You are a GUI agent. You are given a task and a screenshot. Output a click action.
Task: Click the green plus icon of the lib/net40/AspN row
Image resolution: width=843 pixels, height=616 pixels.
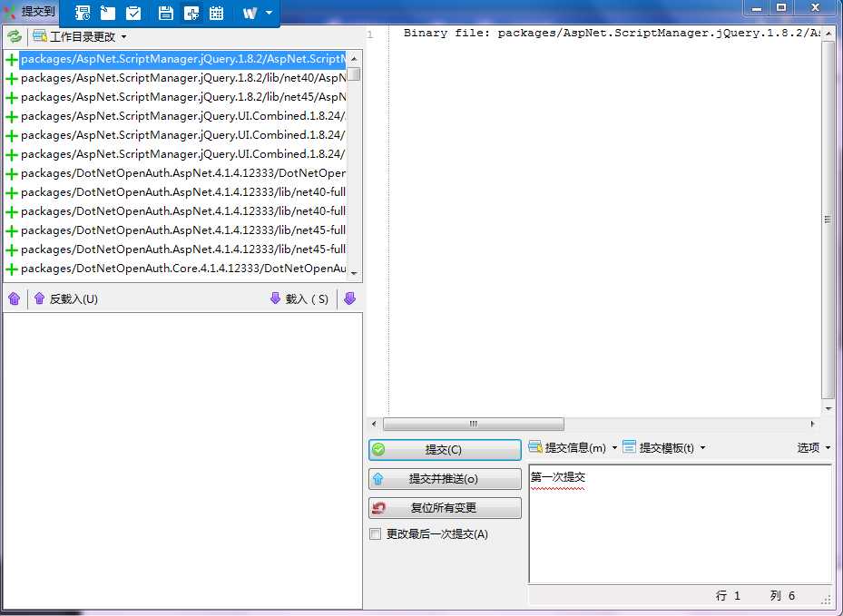pyautogui.click(x=12, y=79)
